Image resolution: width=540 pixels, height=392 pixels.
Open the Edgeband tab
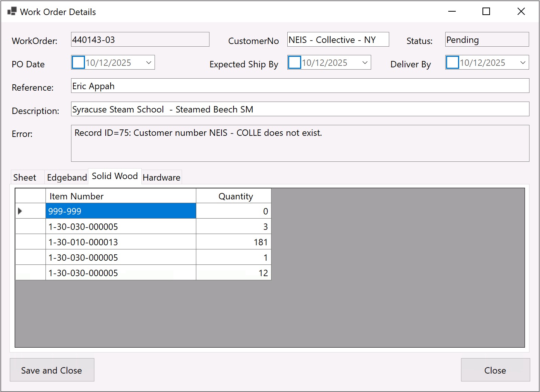pos(67,178)
